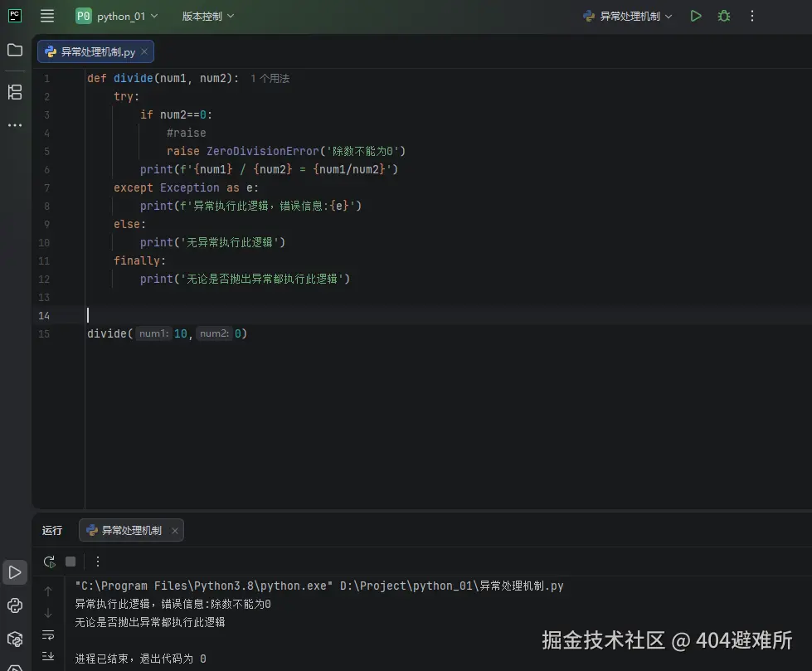Click 'if num2==0:' line

pos(176,115)
